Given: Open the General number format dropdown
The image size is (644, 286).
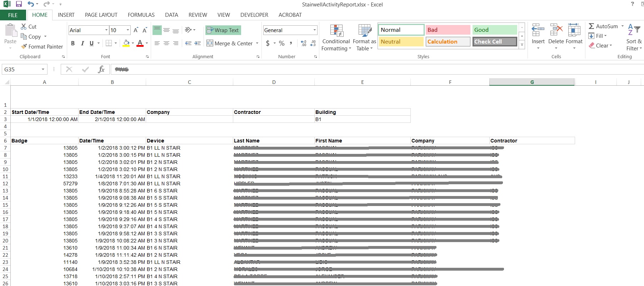Looking at the screenshot, I should pyautogui.click(x=314, y=30).
